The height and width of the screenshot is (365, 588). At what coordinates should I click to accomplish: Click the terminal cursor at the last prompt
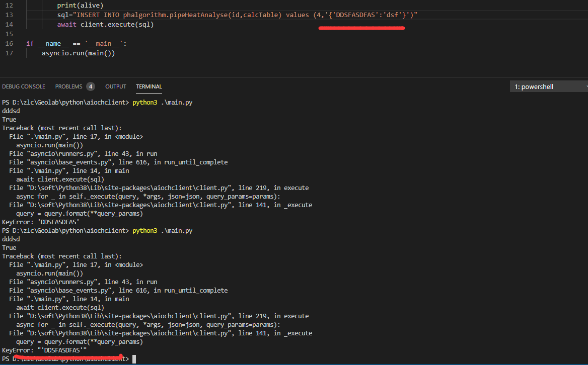[x=134, y=359]
